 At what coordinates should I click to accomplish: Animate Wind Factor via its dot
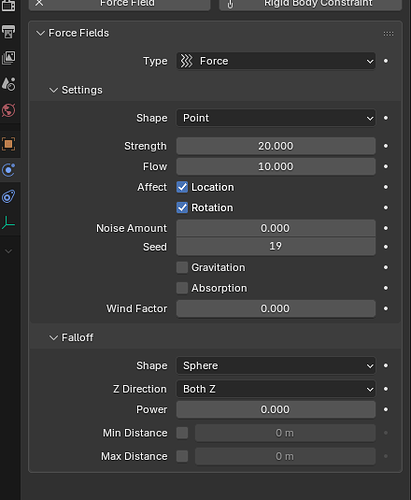point(386,309)
